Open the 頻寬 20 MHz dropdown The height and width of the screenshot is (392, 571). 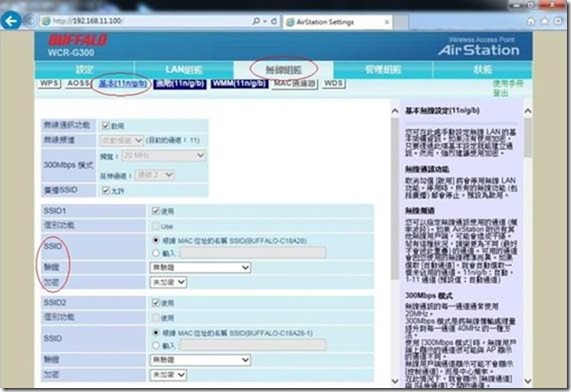(164, 156)
